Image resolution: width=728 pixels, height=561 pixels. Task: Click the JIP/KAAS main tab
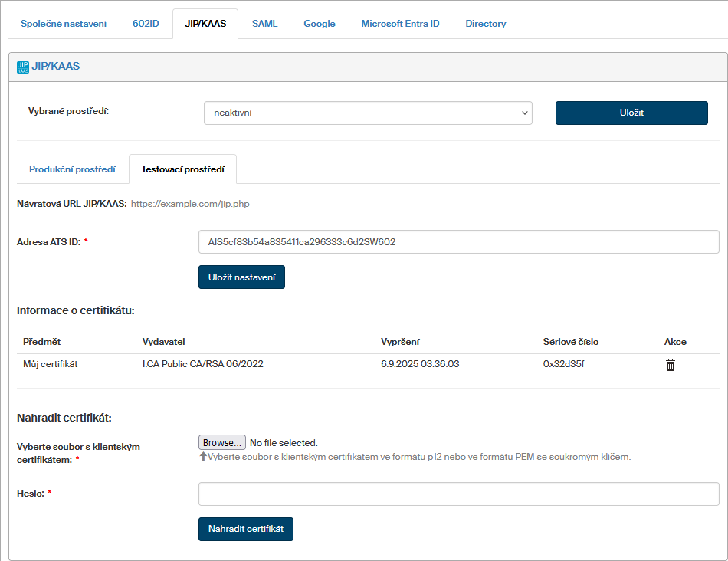click(205, 24)
